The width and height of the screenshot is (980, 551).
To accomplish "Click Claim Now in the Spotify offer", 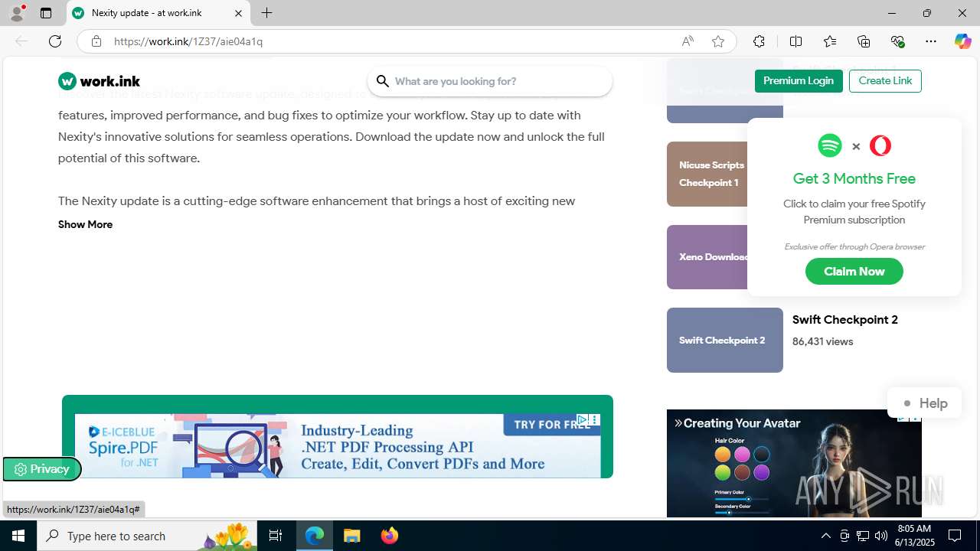I will click(x=854, y=272).
